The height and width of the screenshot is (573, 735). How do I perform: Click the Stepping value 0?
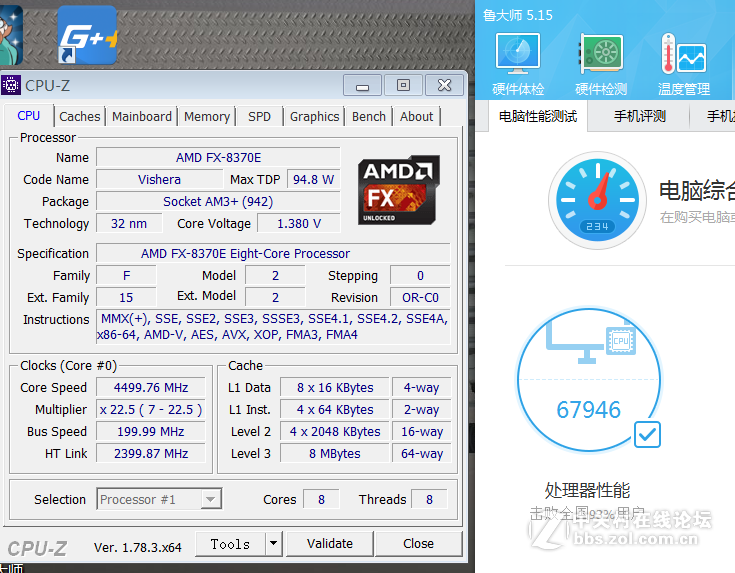pyautogui.click(x=420, y=276)
